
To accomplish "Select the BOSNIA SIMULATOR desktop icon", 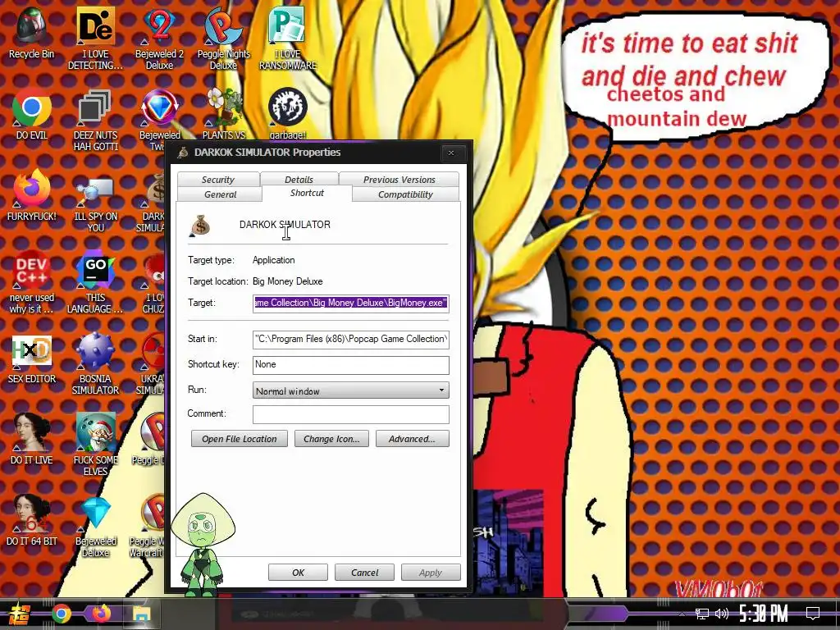I will (95, 364).
